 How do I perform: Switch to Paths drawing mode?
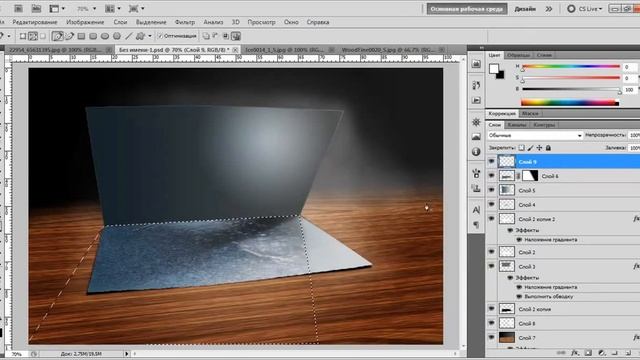click(x=33, y=36)
